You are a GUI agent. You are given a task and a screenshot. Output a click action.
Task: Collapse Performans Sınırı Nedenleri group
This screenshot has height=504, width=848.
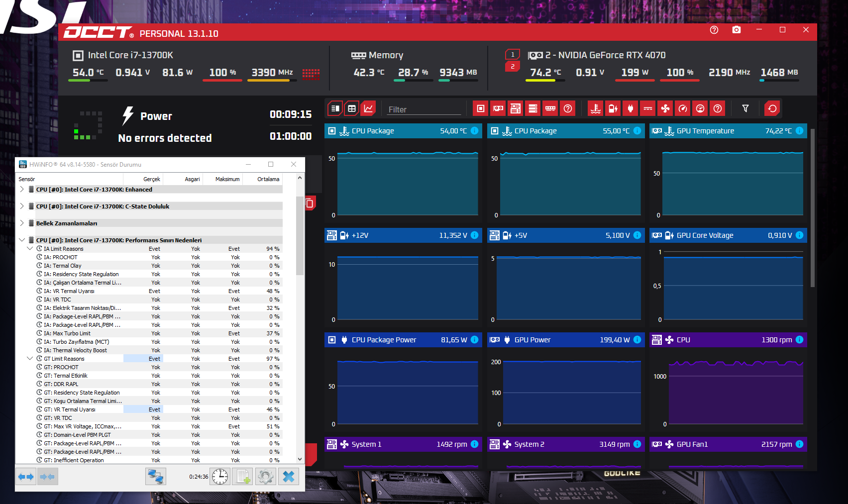(22, 240)
